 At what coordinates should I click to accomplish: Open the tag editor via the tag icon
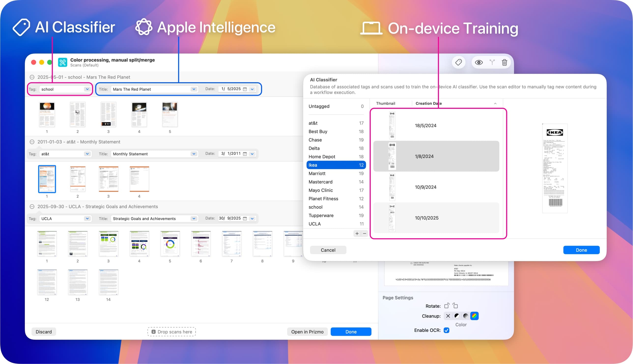459,62
